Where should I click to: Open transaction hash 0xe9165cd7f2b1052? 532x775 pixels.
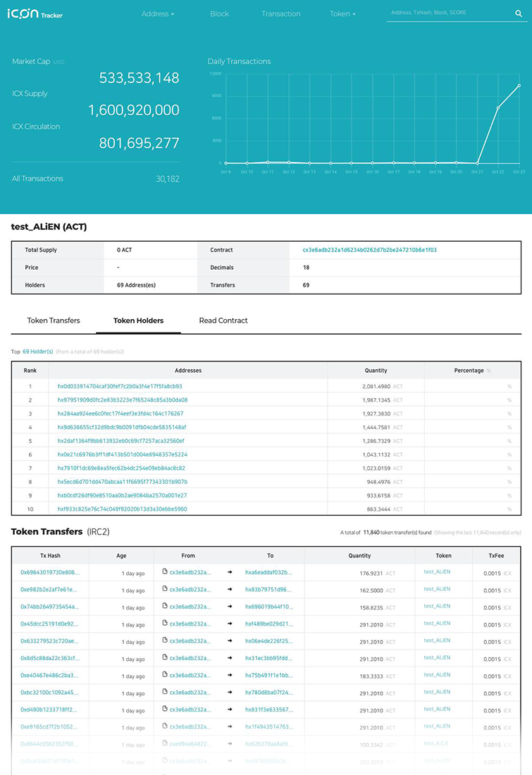coord(49,726)
